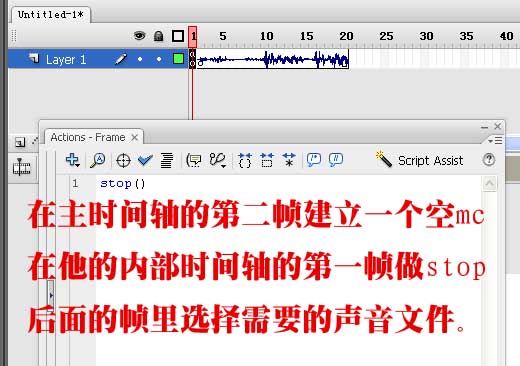Image resolution: width=520 pixels, height=366 pixels.
Task: Click frame number 15 on the timeline ruler
Action: (307, 36)
